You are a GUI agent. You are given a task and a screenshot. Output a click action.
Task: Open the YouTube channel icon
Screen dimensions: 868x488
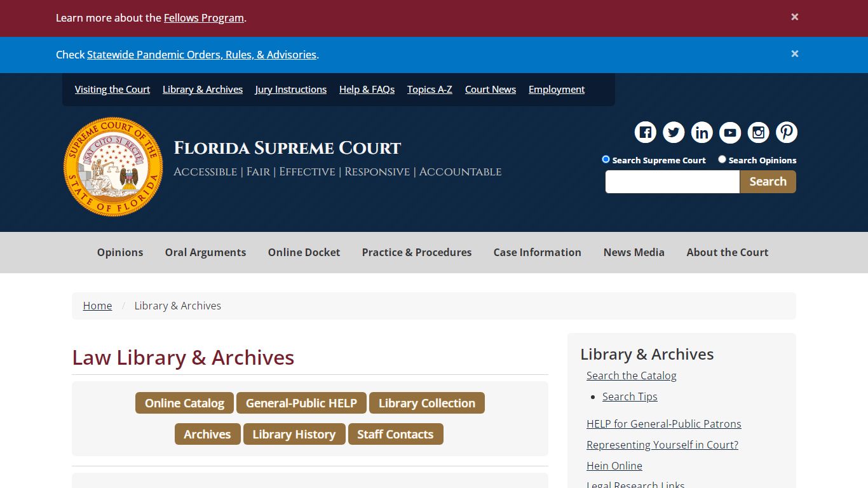coord(730,132)
